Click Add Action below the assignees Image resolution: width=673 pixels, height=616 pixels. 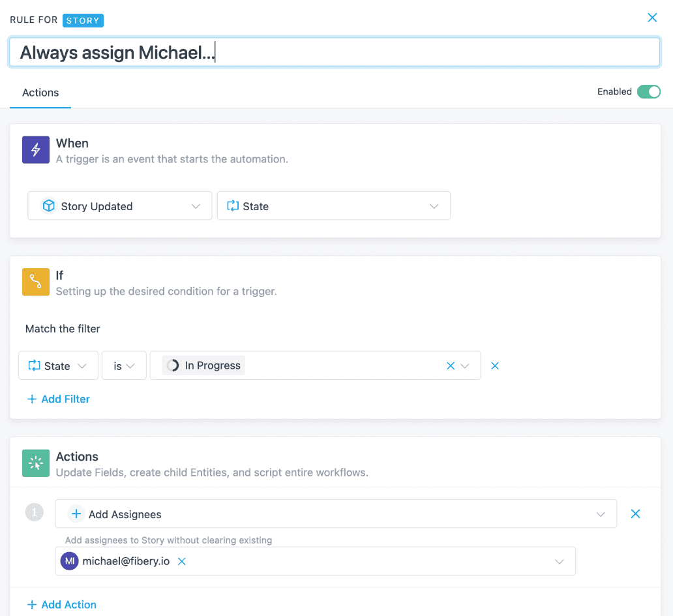pyautogui.click(x=61, y=604)
